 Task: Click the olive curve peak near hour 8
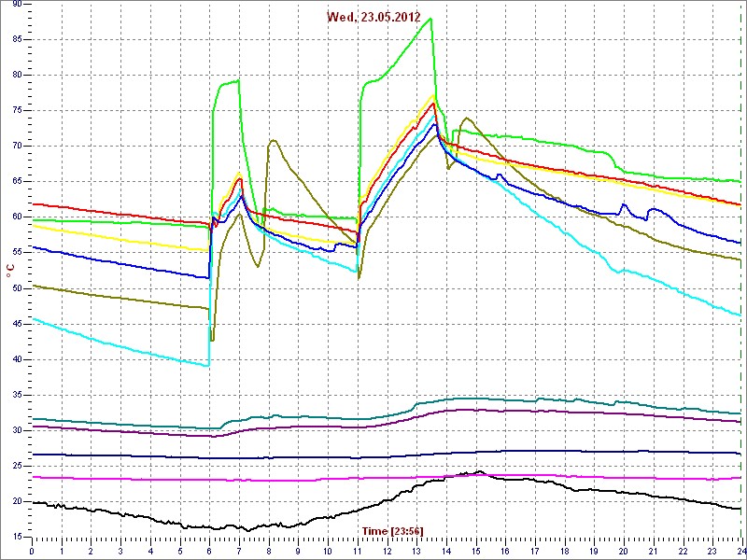click(273, 140)
